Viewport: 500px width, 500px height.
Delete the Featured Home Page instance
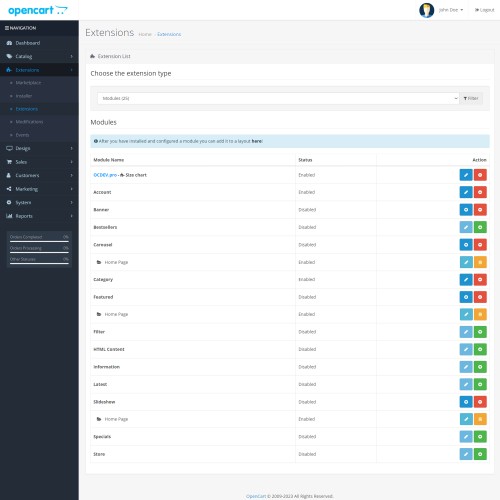[x=480, y=314]
